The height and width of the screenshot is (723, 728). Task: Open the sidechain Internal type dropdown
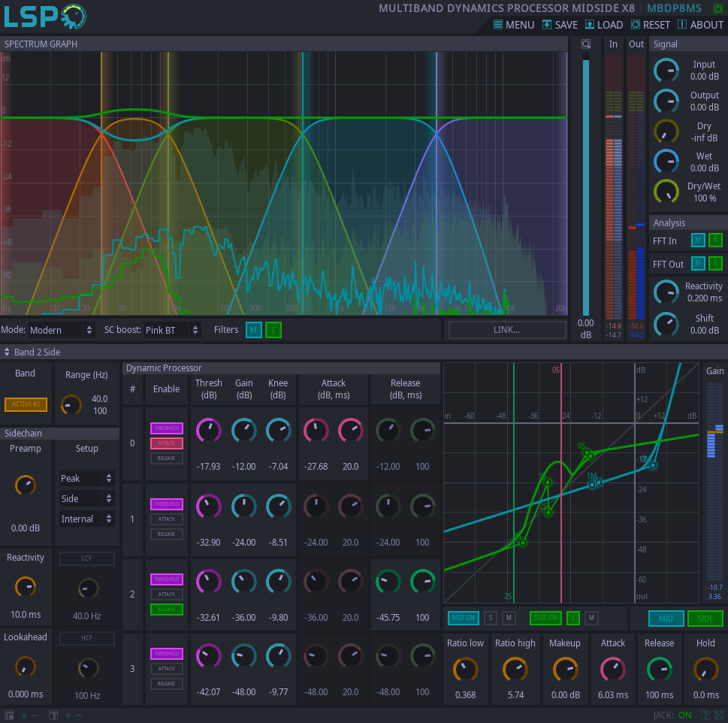pos(86,519)
